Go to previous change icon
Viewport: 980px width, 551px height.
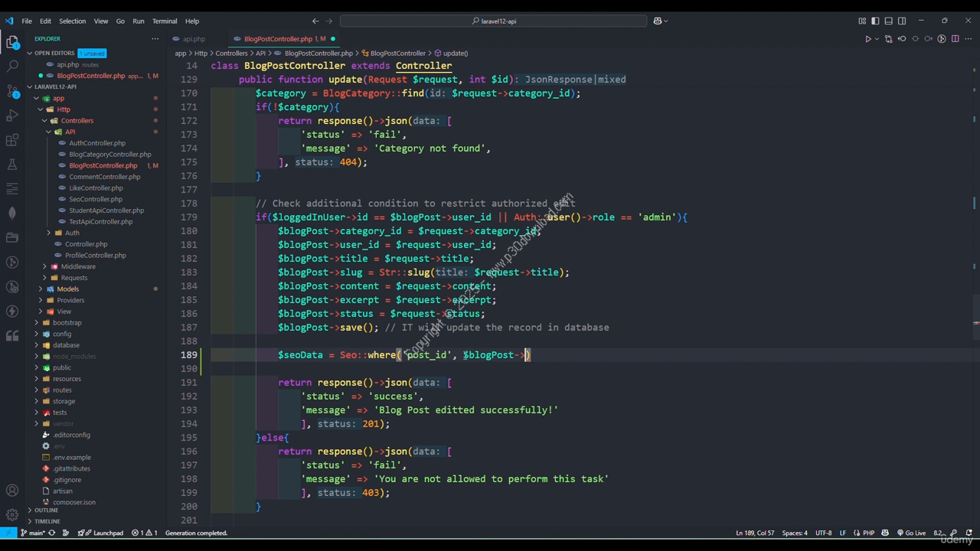(902, 39)
